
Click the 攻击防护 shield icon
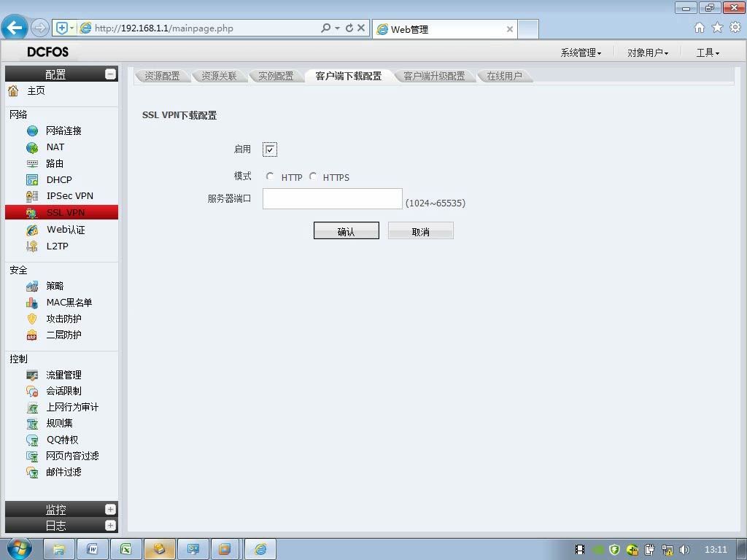point(32,319)
